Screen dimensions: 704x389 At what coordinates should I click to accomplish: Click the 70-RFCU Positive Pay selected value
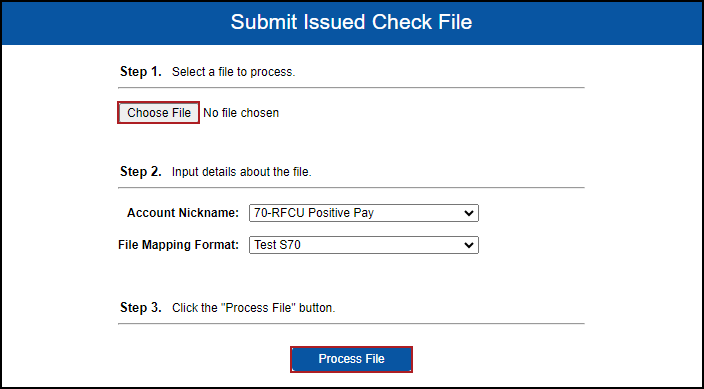[x=314, y=213]
